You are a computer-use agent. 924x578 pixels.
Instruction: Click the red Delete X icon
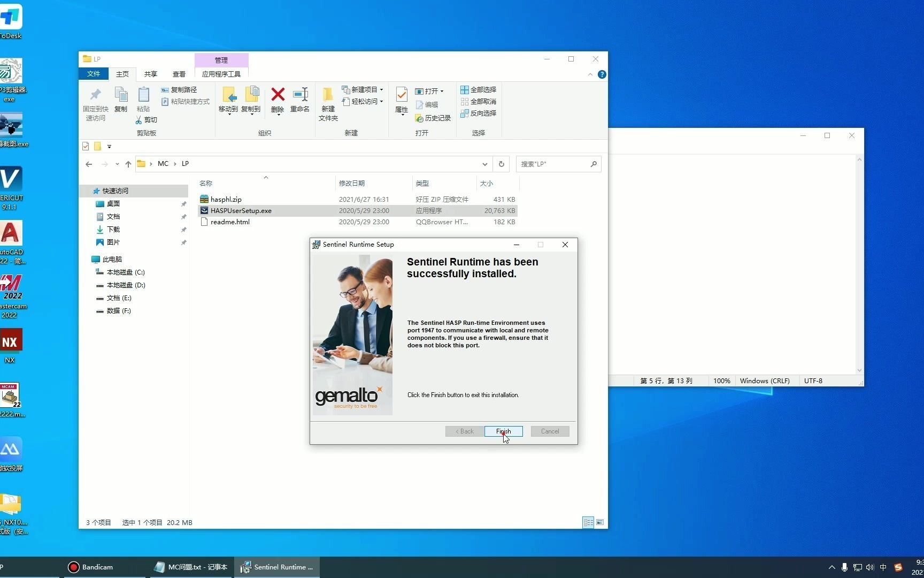[278, 95]
